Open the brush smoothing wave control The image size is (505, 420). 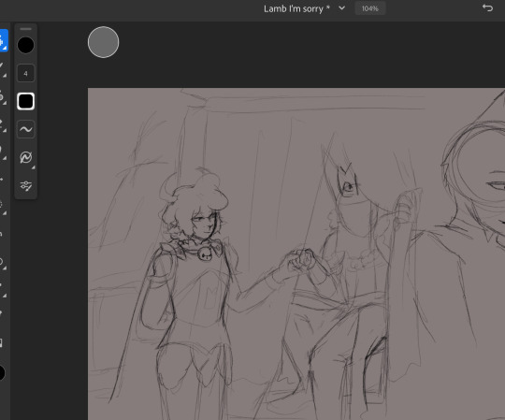point(26,129)
